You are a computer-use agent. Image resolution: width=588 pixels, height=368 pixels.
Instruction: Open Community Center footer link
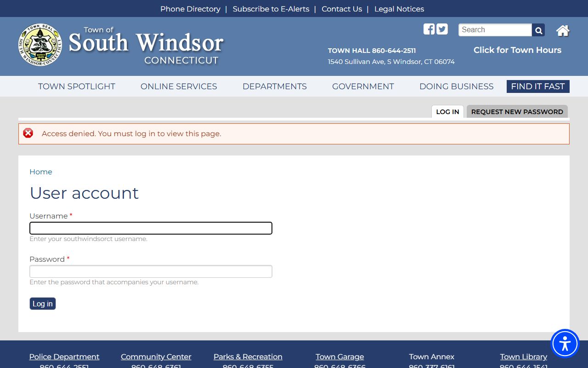[x=156, y=356]
